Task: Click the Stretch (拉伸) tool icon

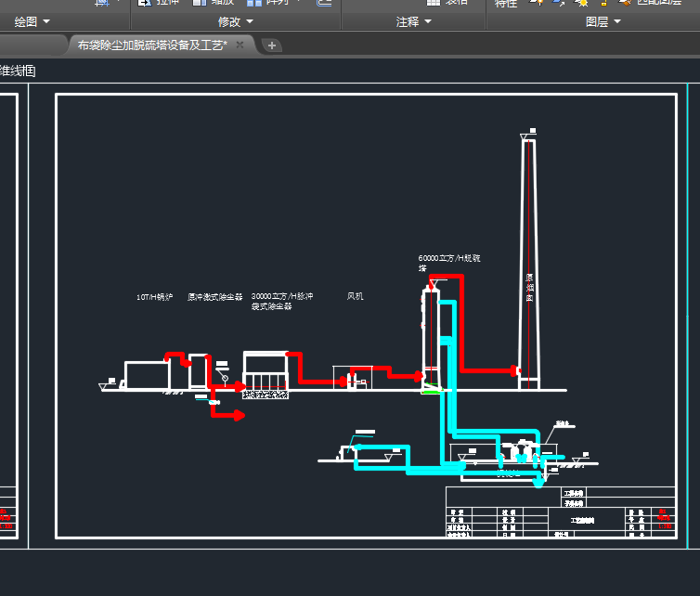Action: click(145, 3)
